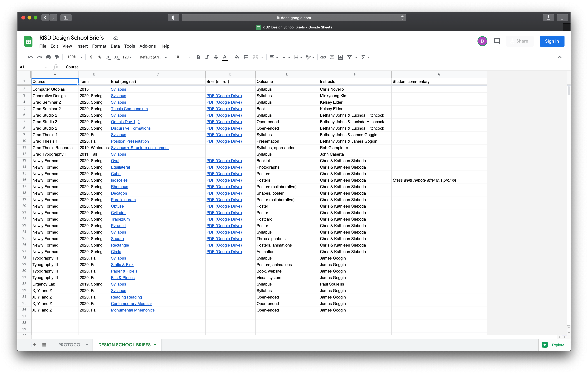Image resolution: width=588 pixels, height=374 pixels.
Task: Toggle Safari sidebar icon
Action: pos(66,18)
